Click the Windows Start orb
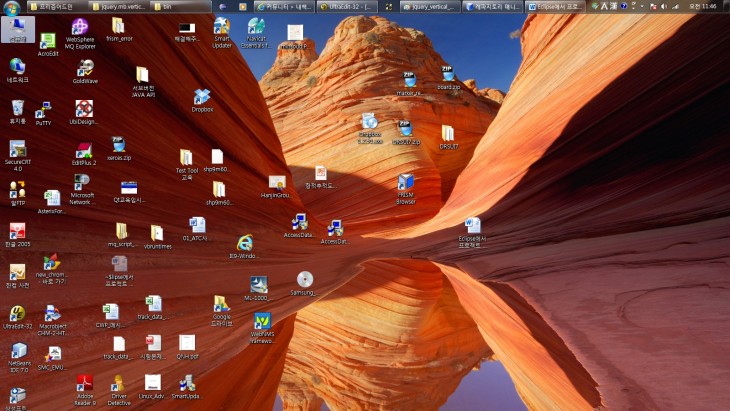Screen dimensions: 730x411 pos(11,7)
